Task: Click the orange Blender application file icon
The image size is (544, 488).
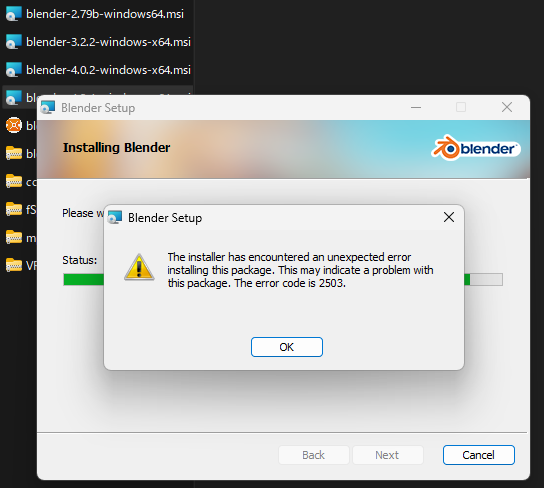Action: point(14,125)
